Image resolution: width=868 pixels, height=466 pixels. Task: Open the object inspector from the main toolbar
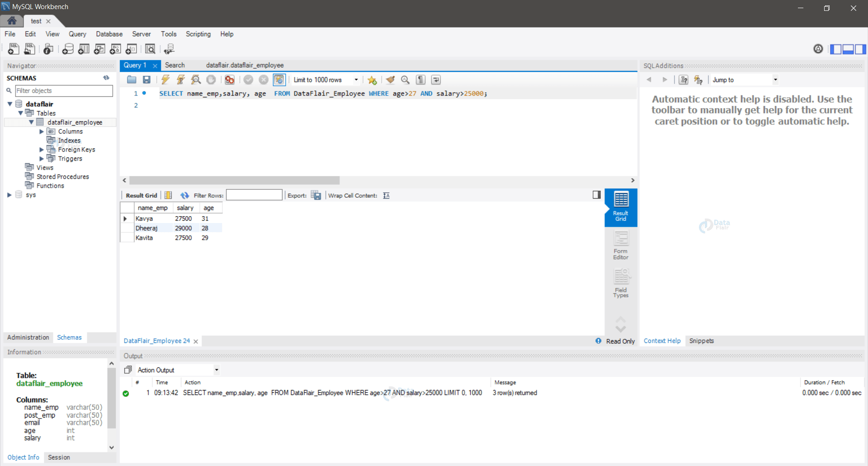(x=48, y=49)
